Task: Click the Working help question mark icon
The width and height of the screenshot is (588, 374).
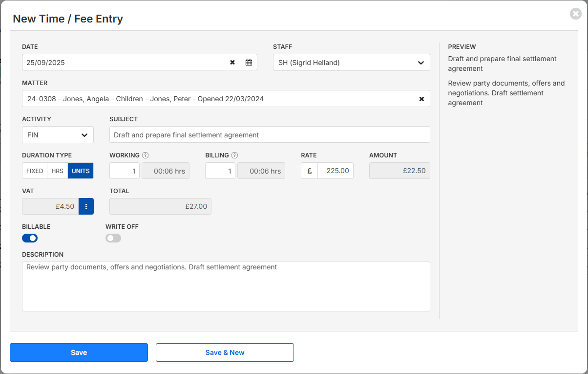Action: [145, 155]
